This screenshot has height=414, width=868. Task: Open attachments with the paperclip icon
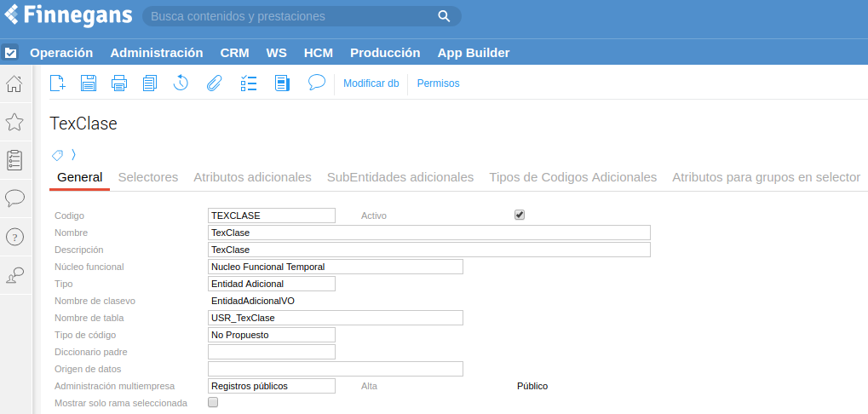[214, 83]
